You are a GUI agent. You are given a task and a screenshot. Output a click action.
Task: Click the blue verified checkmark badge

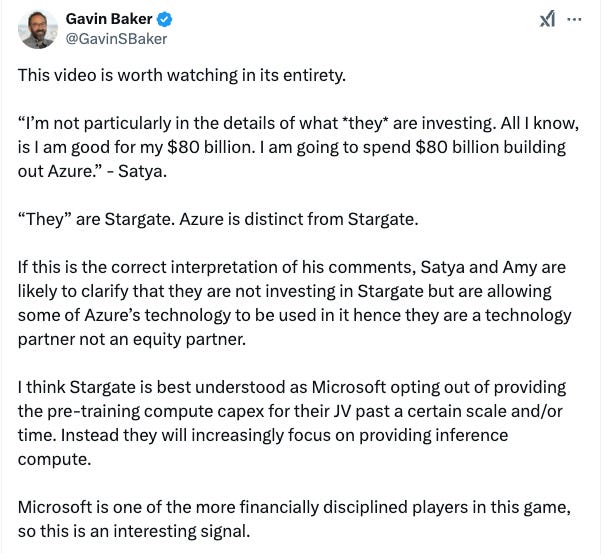[164, 19]
